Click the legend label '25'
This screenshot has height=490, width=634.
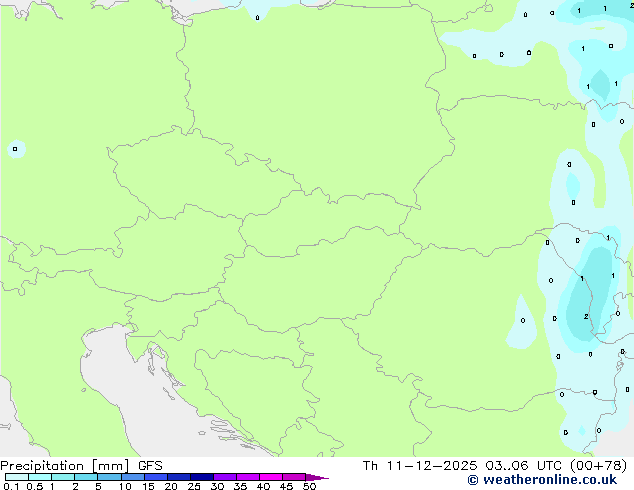pyautogui.click(x=194, y=486)
